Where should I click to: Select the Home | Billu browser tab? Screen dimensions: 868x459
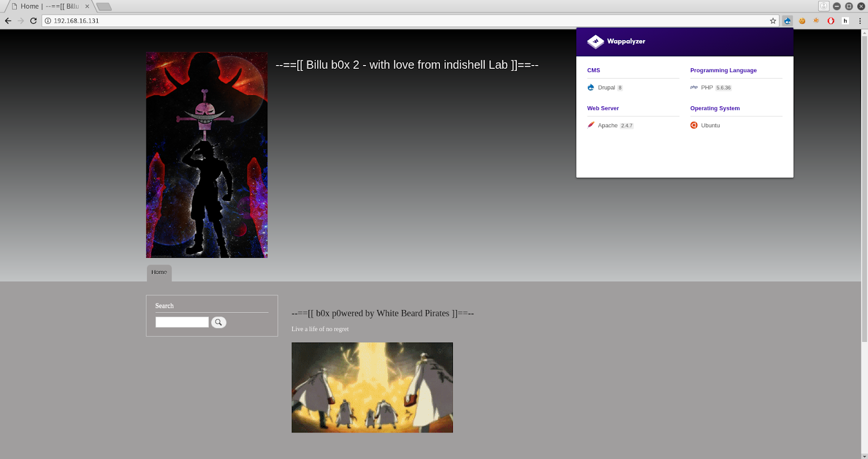49,7
